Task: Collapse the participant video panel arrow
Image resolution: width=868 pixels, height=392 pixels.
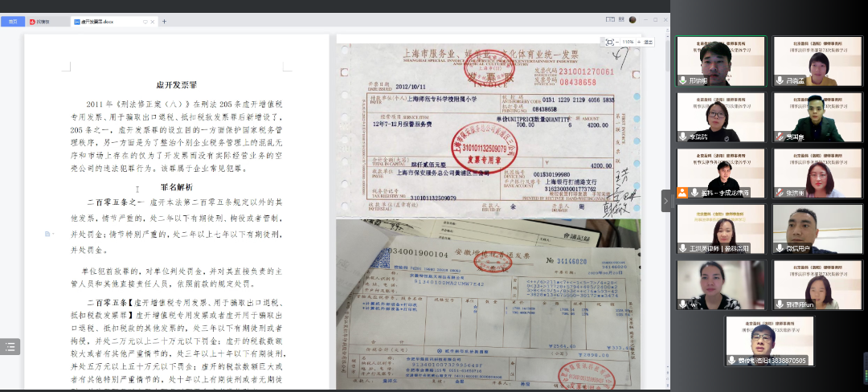Action: (x=666, y=201)
